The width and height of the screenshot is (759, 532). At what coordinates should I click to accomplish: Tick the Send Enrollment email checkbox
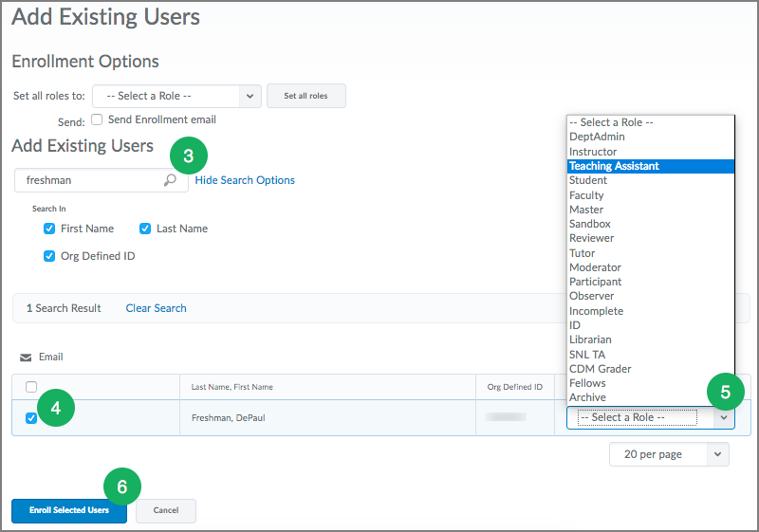pos(97,119)
